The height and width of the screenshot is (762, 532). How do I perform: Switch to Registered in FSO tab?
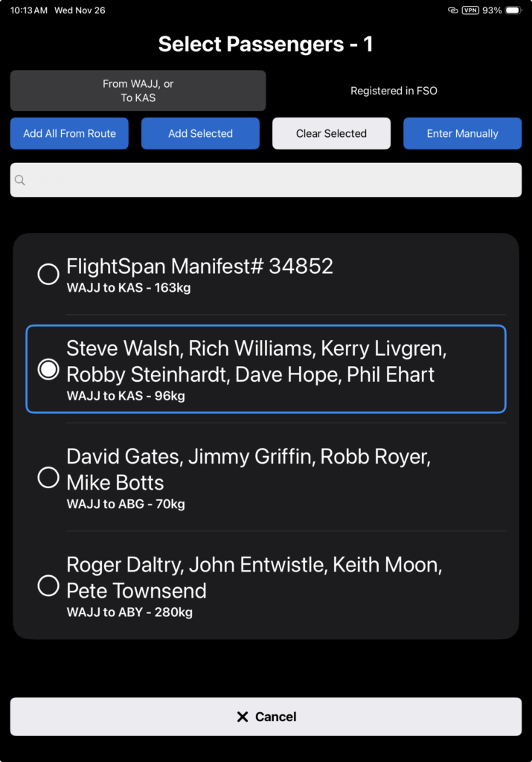pos(394,91)
